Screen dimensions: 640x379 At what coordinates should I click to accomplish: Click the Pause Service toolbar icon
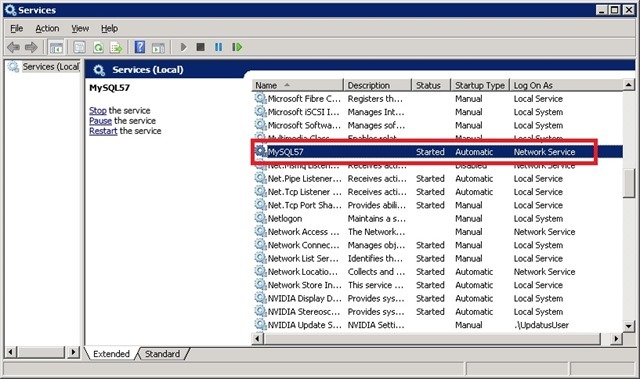click(x=219, y=47)
